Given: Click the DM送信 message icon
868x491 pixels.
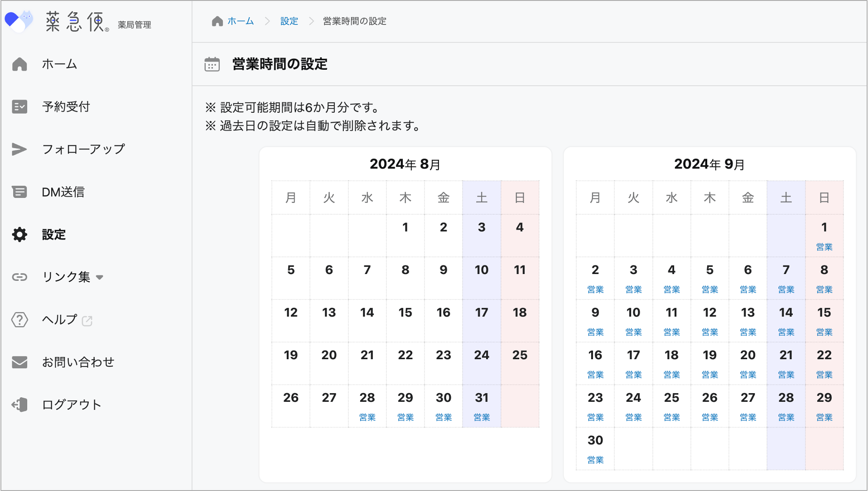Looking at the screenshot, I should pos(19,192).
